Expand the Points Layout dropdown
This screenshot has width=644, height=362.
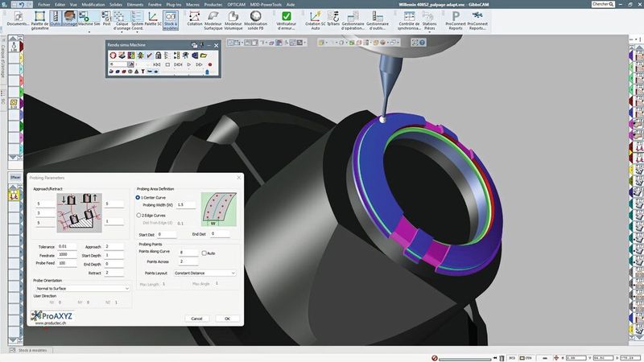point(204,273)
